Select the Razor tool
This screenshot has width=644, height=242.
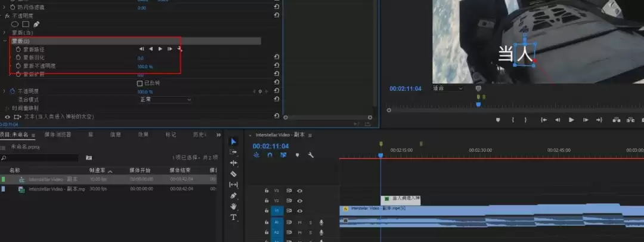tap(233, 174)
